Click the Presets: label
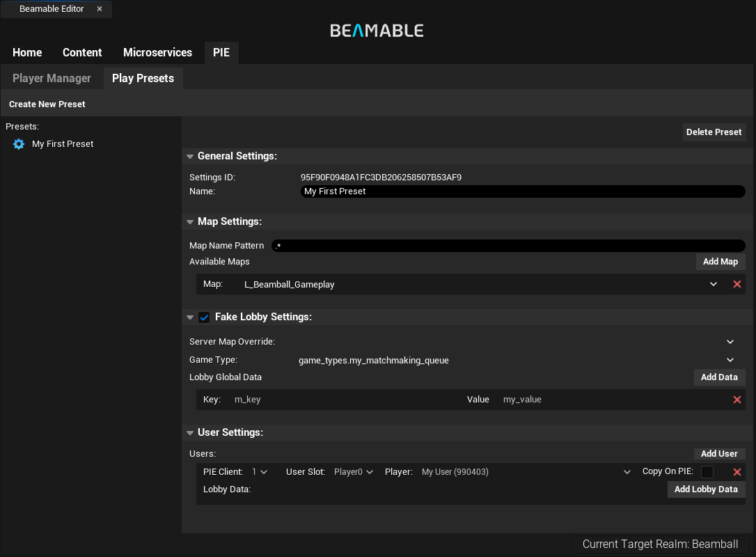756x557 pixels. pos(22,126)
